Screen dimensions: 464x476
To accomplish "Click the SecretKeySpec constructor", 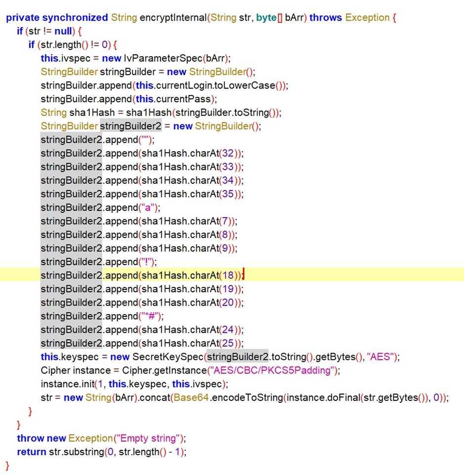I will coord(168,357).
